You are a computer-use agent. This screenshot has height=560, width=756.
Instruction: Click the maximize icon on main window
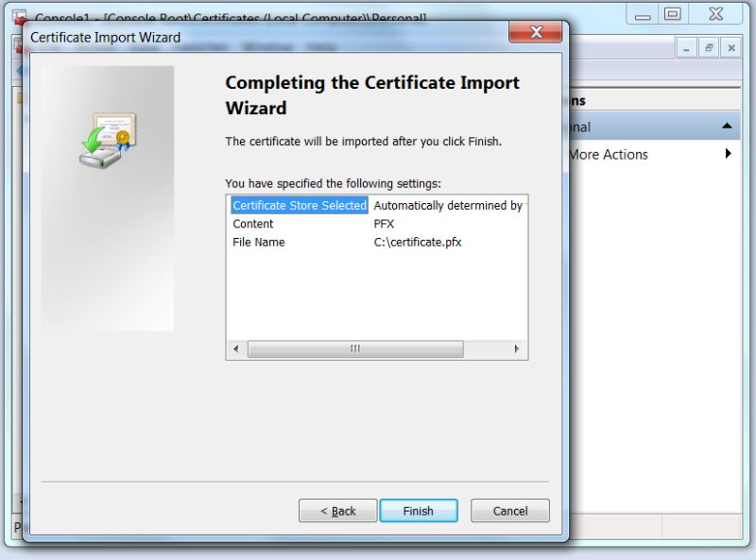tap(672, 14)
